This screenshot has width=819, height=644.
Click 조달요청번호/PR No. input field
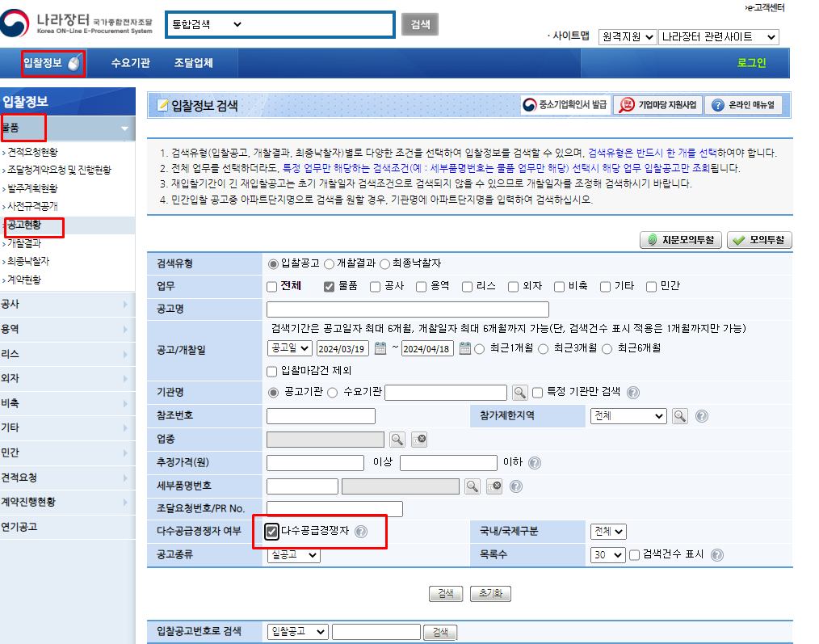[x=334, y=509]
